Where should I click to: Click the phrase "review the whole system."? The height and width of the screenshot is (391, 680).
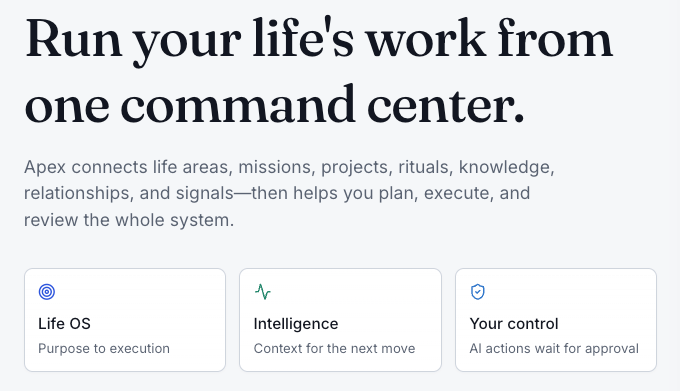click(x=129, y=220)
